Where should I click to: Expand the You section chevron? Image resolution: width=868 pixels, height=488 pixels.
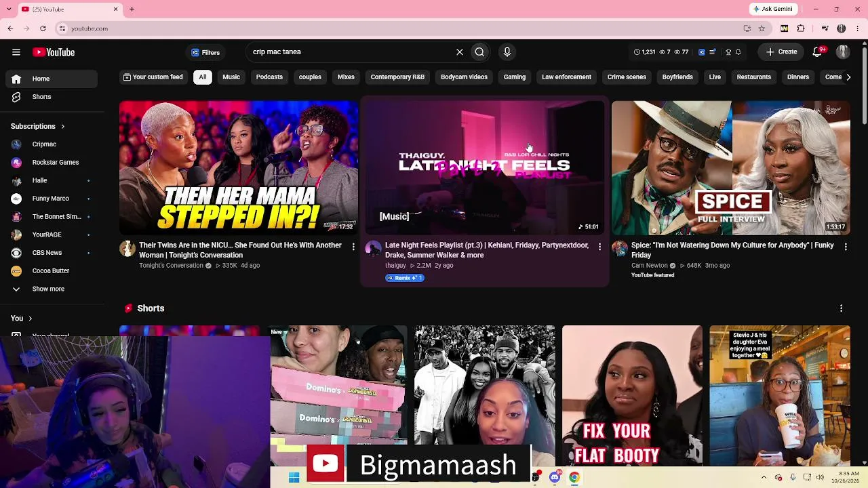[30, 318]
